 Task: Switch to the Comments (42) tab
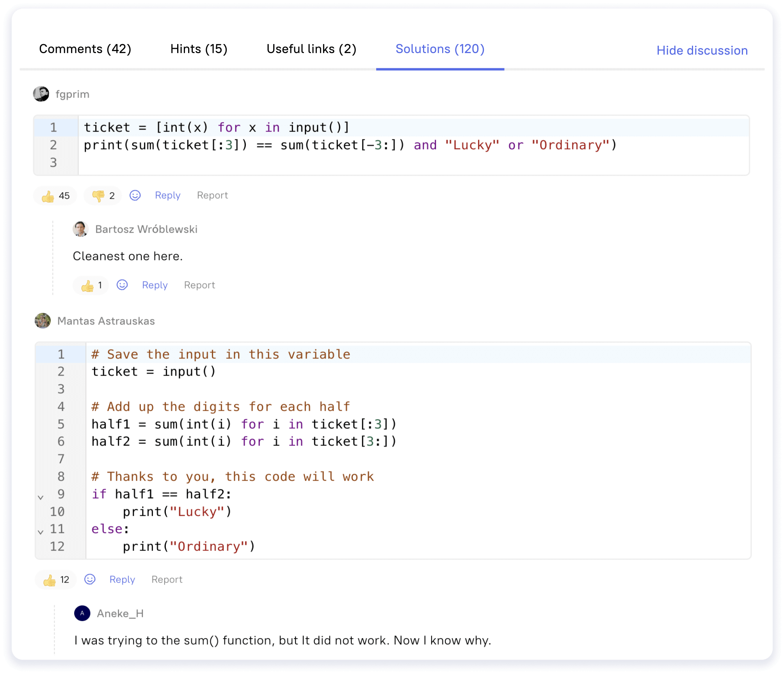(x=85, y=49)
